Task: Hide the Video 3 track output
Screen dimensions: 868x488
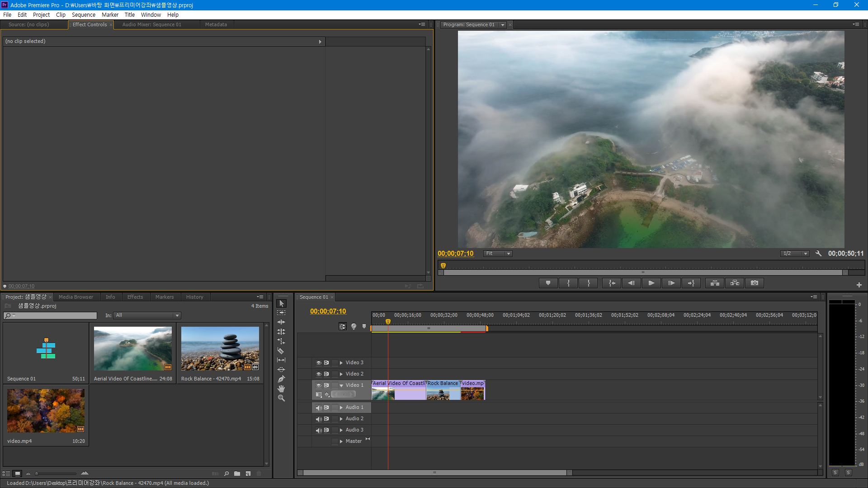Action: [318, 362]
